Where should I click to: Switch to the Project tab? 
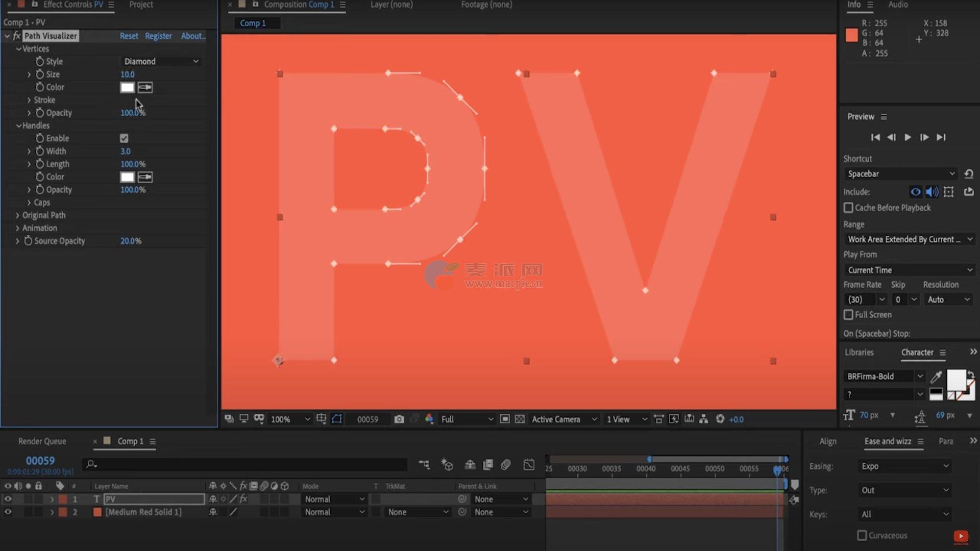click(x=141, y=5)
